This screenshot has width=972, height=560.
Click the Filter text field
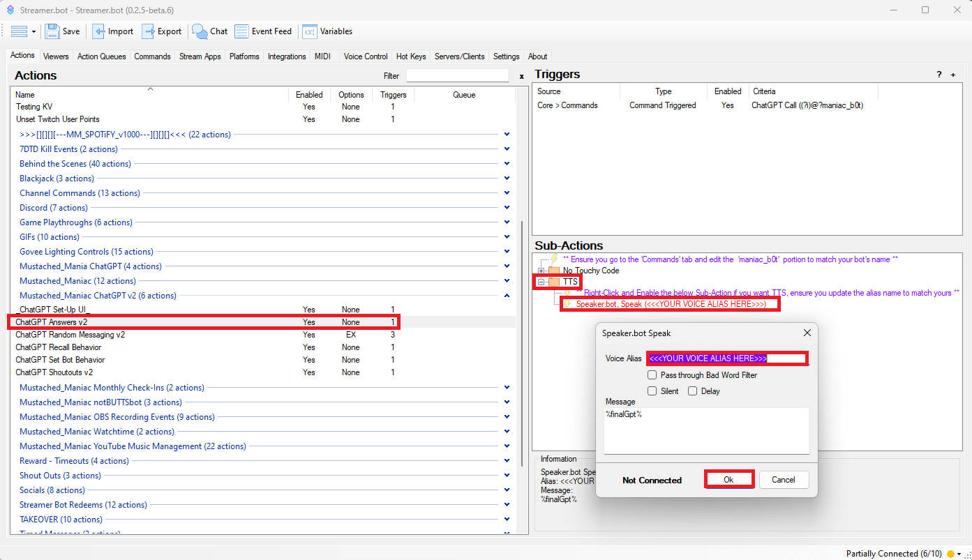tap(458, 75)
